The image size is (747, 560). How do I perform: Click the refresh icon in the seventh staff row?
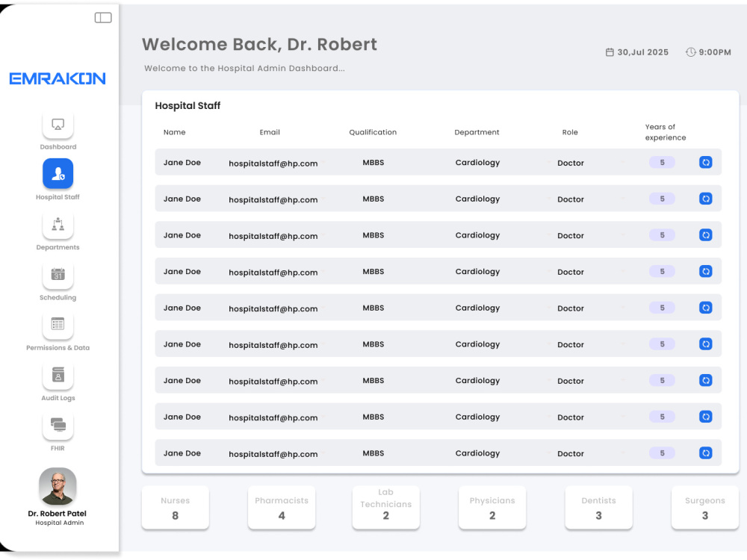coord(706,380)
